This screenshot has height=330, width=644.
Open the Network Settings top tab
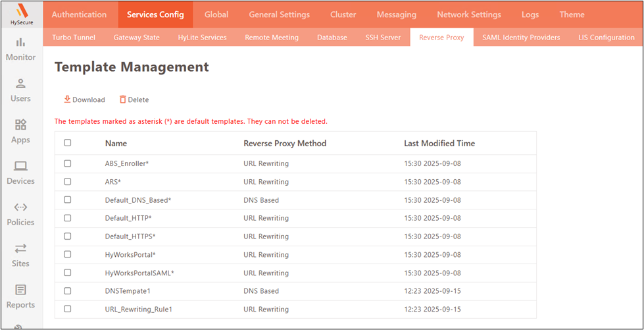click(468, 14)
